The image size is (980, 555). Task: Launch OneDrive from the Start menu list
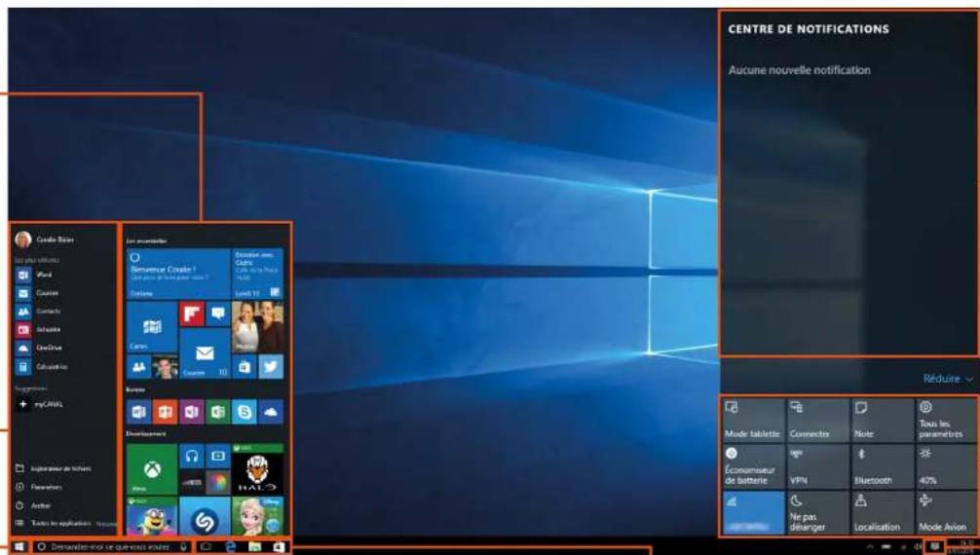38,349
